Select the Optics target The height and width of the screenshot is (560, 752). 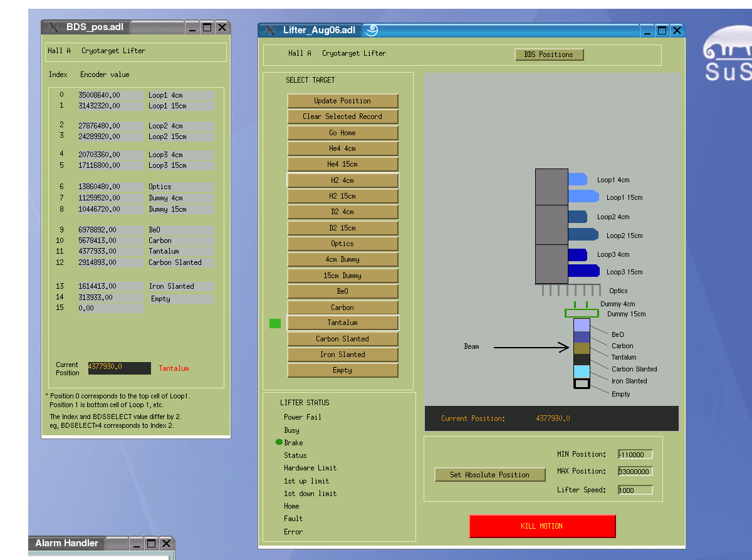click(343, 244)
